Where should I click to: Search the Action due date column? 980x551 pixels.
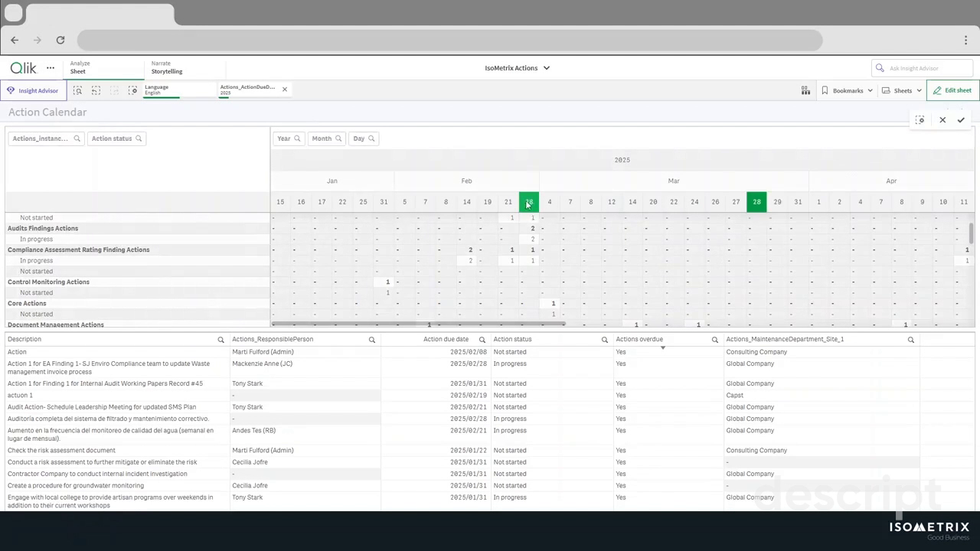(x=482, y=340)
